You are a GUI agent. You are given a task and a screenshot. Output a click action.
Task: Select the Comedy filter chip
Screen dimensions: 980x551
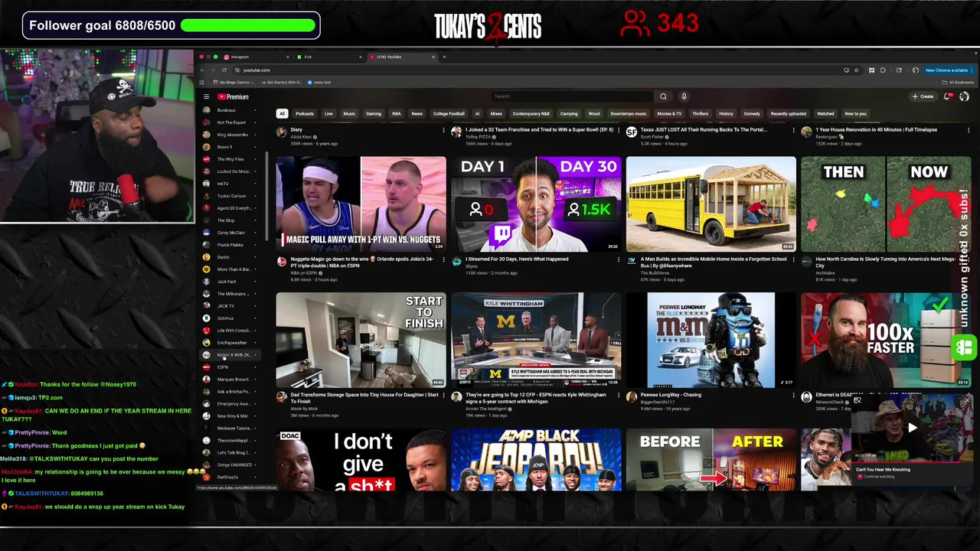pos(752,113)
